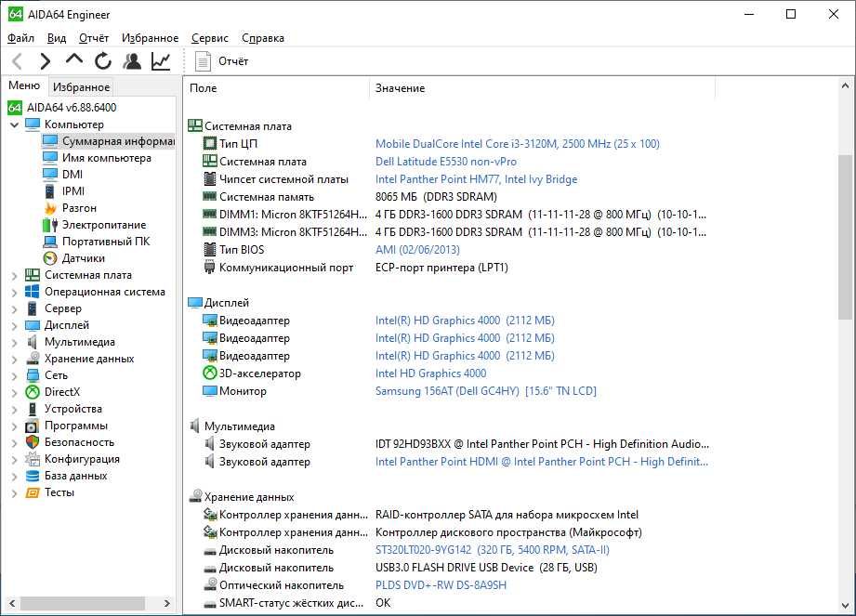The width and height of the screenshot is (856, 616).
Task: Expand the Хранение данных tree node
Action: 15,360
